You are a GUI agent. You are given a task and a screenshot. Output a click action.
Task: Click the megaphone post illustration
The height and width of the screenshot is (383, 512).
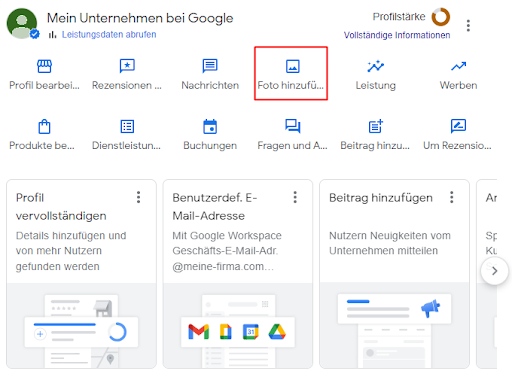pos(394,326)
